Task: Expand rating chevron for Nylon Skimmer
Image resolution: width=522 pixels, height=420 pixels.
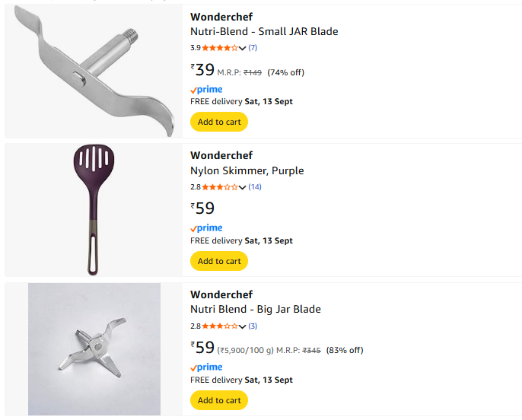Action: (x=243, y=187)
